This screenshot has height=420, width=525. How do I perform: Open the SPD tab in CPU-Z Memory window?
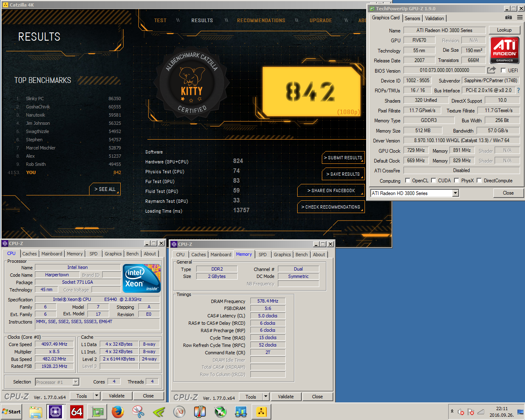click(x=263, y=255)
